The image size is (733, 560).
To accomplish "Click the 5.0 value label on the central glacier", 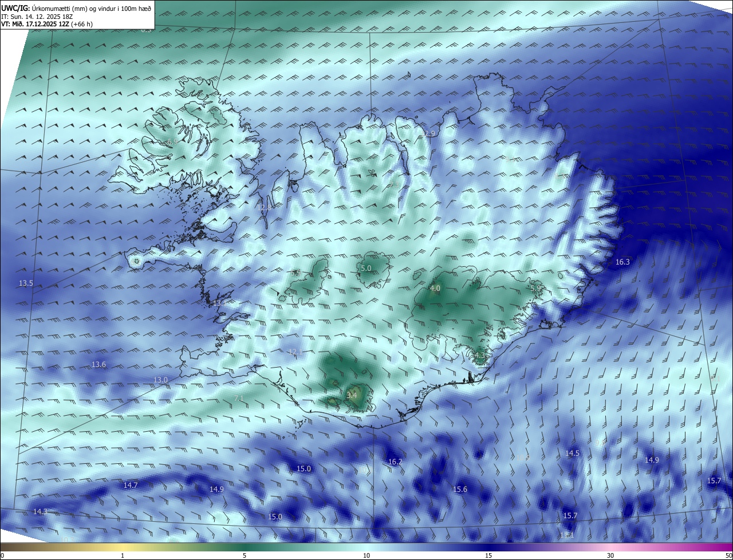I will (366, 268).
